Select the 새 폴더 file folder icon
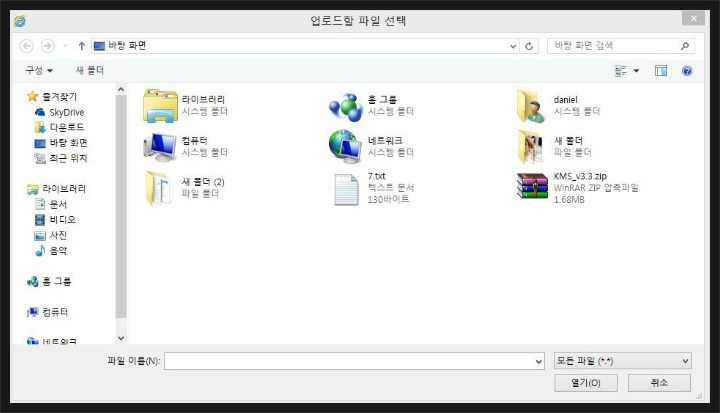Image resolution: width=720 pixels, height=413 pixels. click(x=531, y=147)
